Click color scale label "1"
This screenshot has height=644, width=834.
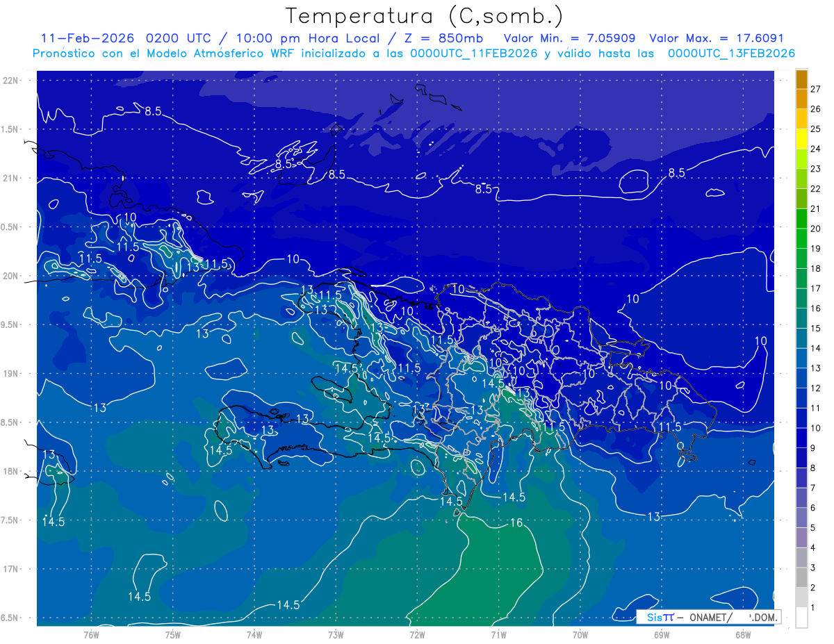click(x=813, y=608)
